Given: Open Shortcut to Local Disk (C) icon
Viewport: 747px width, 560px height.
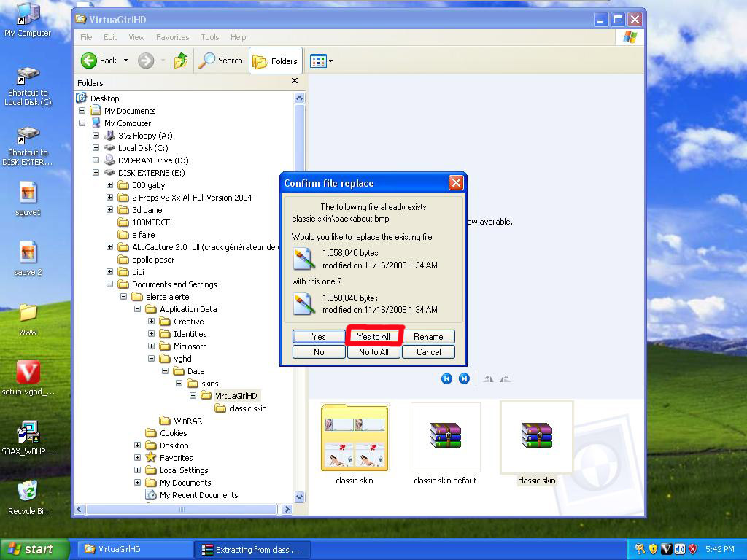Looking at the screenshot, I should coord(28,87).
